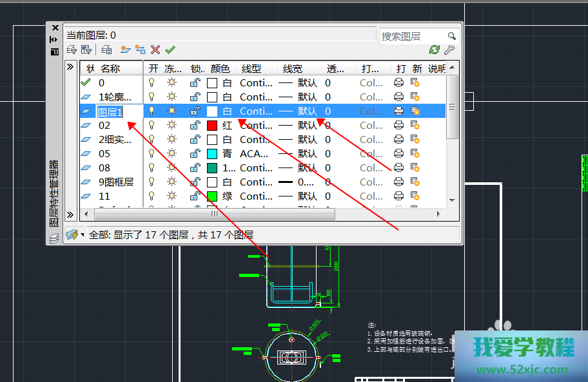588x382 pixels.
Task: Click the cyan color swatch of layer 05
Action: tap(212, 154)
